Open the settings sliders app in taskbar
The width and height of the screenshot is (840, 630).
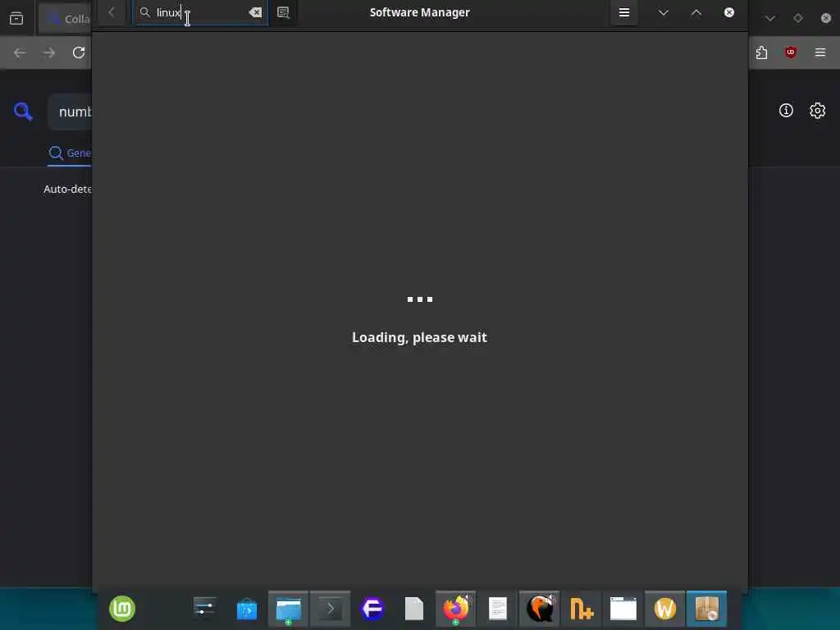tap(204, 609)
